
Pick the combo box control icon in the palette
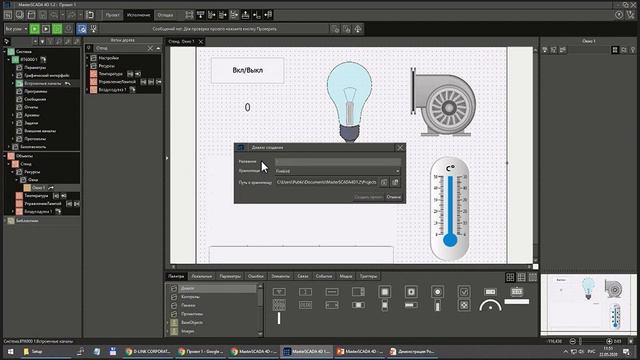tap(279, 291)
